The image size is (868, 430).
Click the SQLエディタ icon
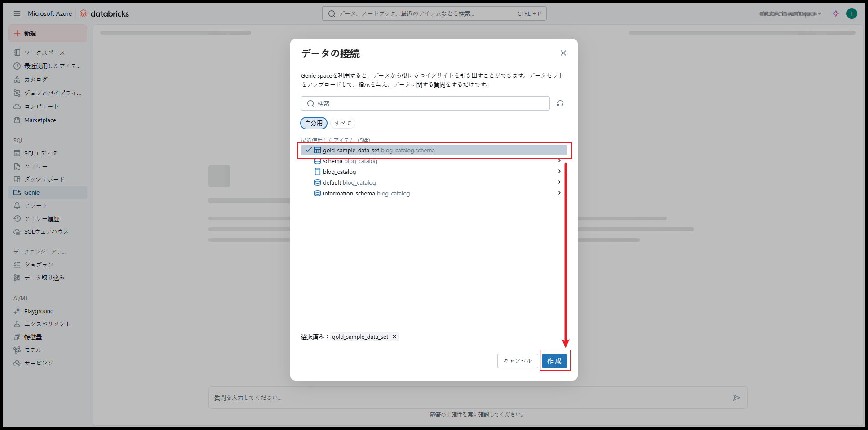[x=17, y=153]
